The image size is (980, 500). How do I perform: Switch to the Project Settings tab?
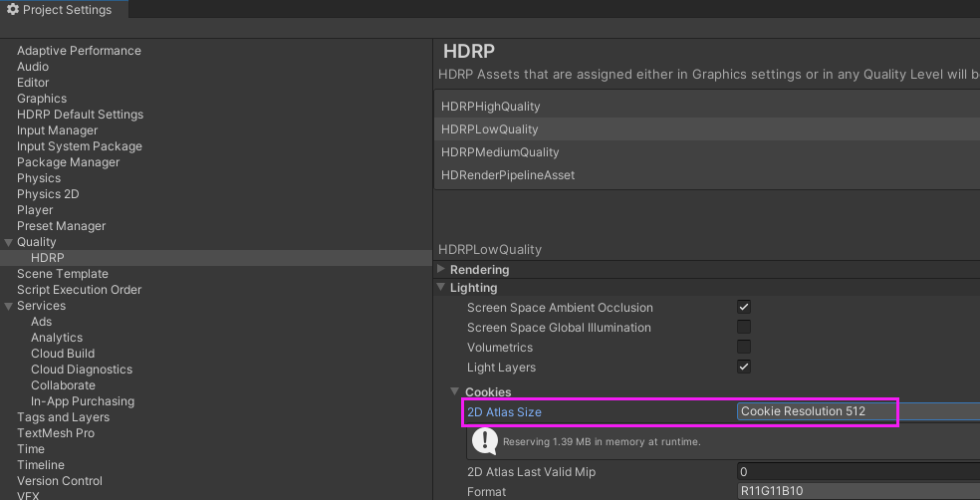[x=64, y=9]
